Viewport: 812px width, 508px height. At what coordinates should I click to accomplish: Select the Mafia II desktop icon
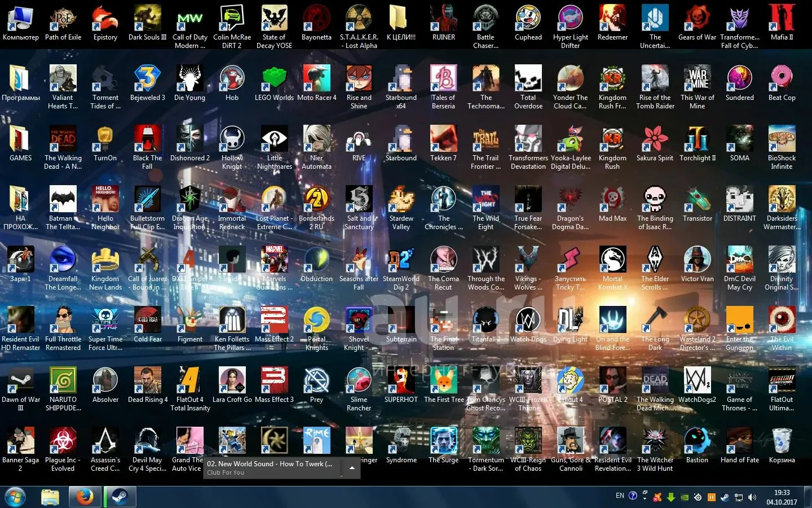pyautogui.click(x=782, y=24)
